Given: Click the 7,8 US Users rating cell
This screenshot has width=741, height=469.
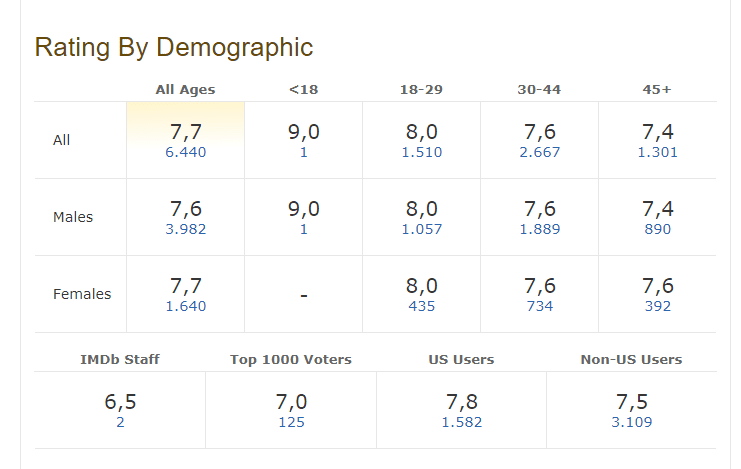Looking at the screenshot, I should coord(462,410).
